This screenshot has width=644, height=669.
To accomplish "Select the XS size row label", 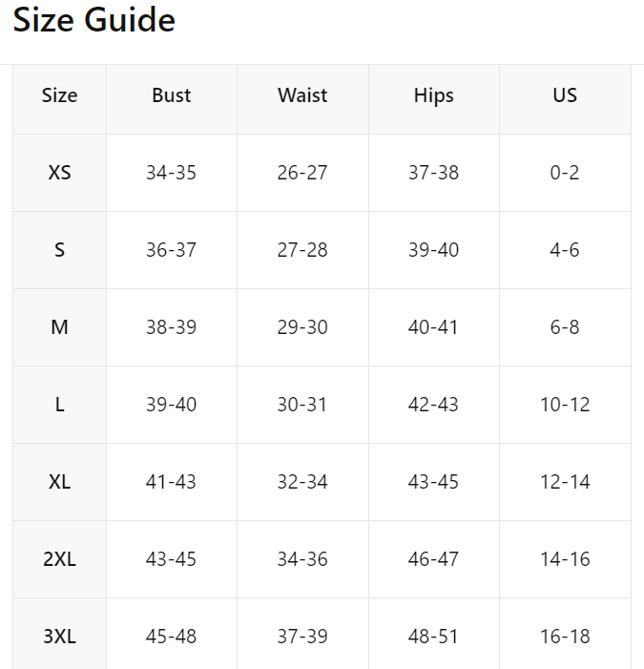I will (x=59, y=173).
